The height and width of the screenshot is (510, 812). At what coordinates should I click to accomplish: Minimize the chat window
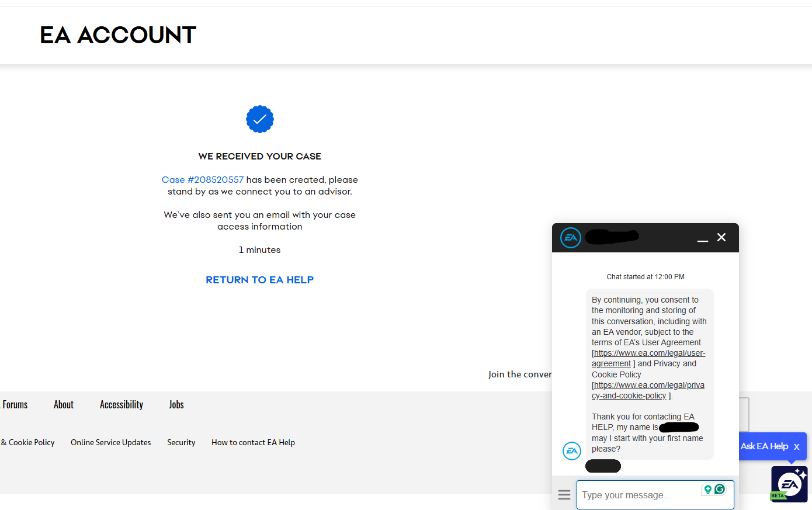point(703,238)
